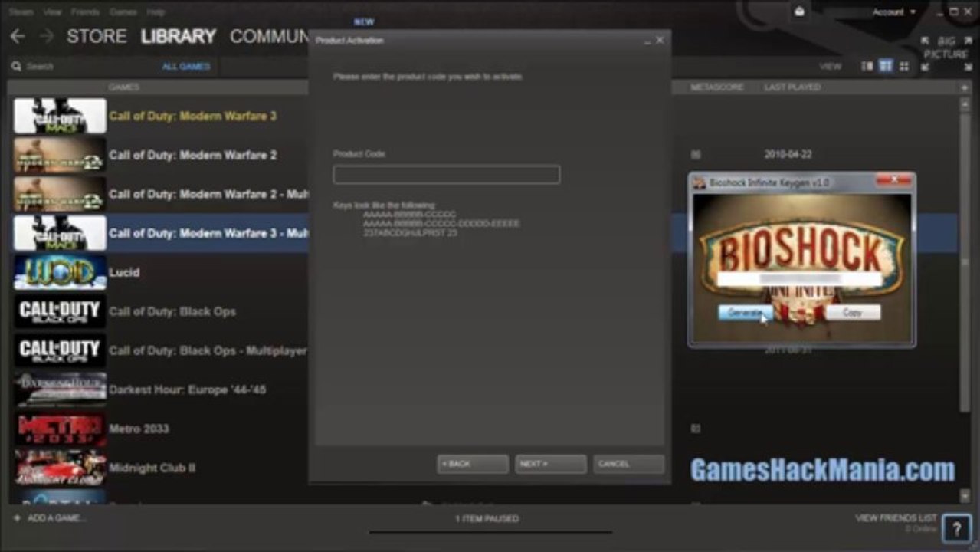Click the plus icon beside Add a Game
The image size is (980, 552).
click(17, 518)
